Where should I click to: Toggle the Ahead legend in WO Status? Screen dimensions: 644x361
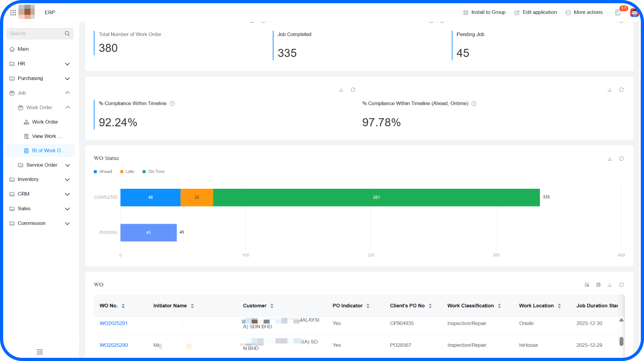point(103,171)
